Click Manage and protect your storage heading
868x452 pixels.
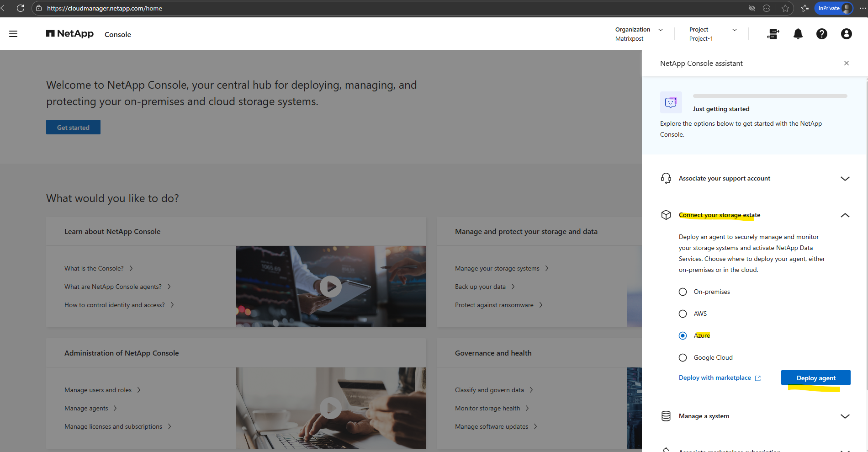tap(526, 231)
